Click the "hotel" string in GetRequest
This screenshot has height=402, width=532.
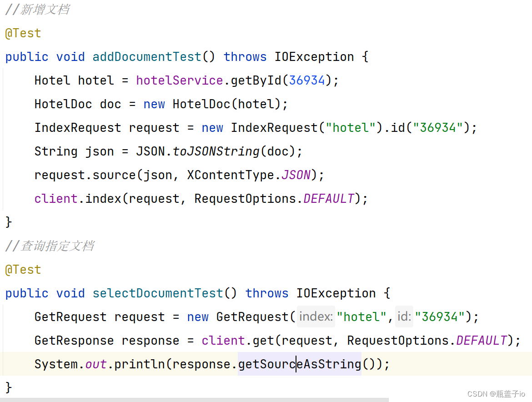(361, 317)
